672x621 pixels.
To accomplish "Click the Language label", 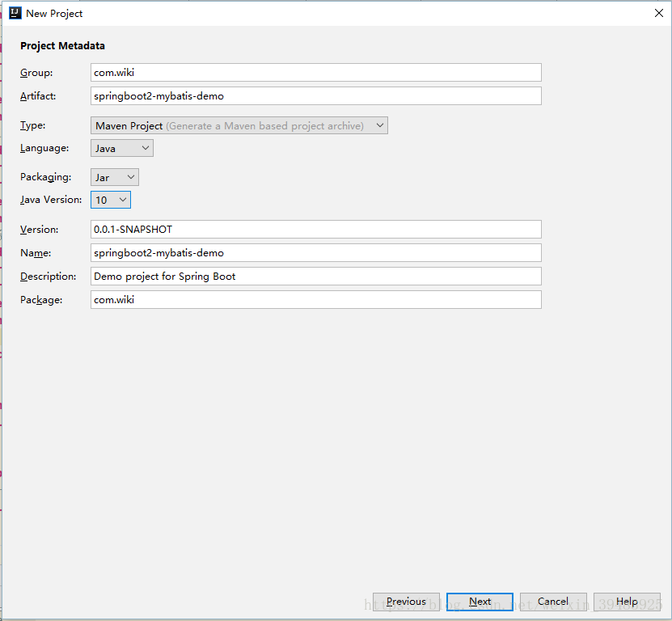I will pos(44,148).
